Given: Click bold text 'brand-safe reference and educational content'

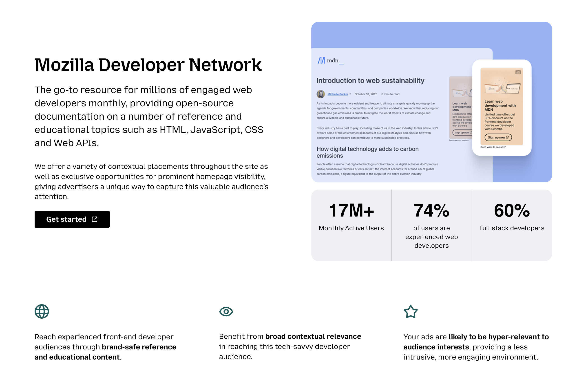Looking at the screenshot, I should click(x=105, y=352).
